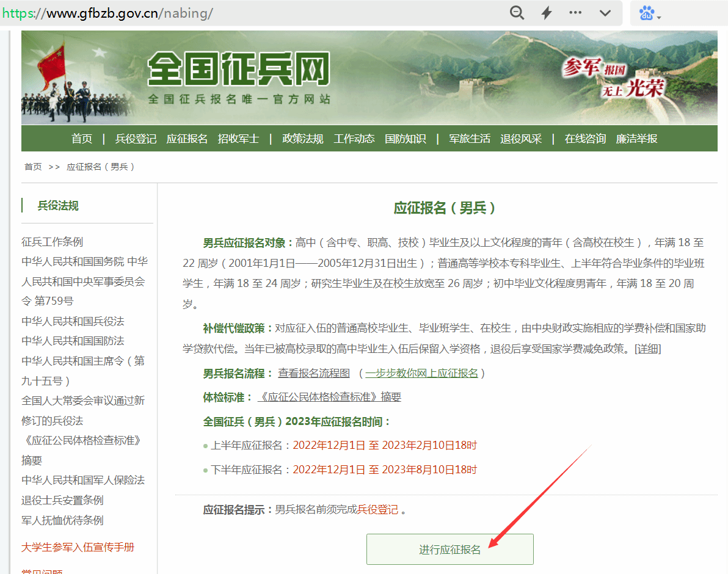Click the 进行应征报名 button
Image resolution: width=728 pixels, height=574 pixels.
click(x=450, y=550)
